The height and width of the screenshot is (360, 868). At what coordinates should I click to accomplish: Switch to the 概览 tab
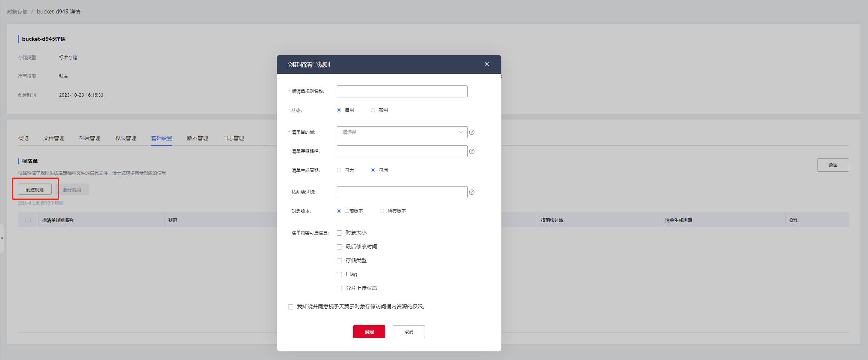pos(23,138)
